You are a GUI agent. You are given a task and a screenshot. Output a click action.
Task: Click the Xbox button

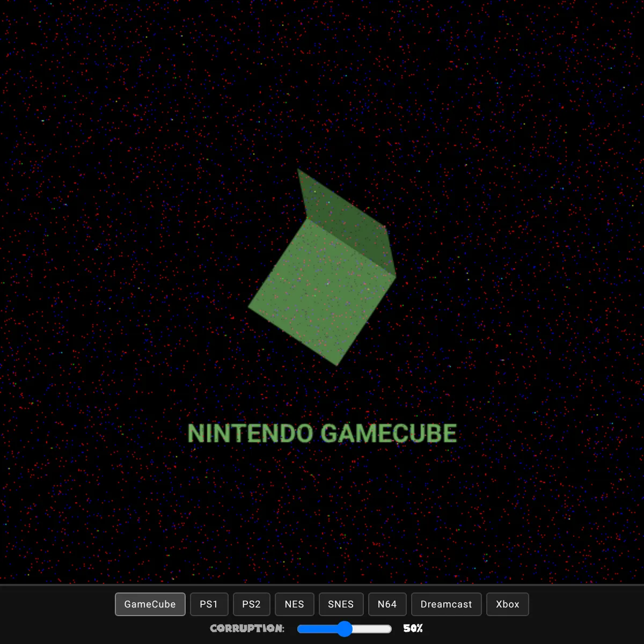click(508, 604)
